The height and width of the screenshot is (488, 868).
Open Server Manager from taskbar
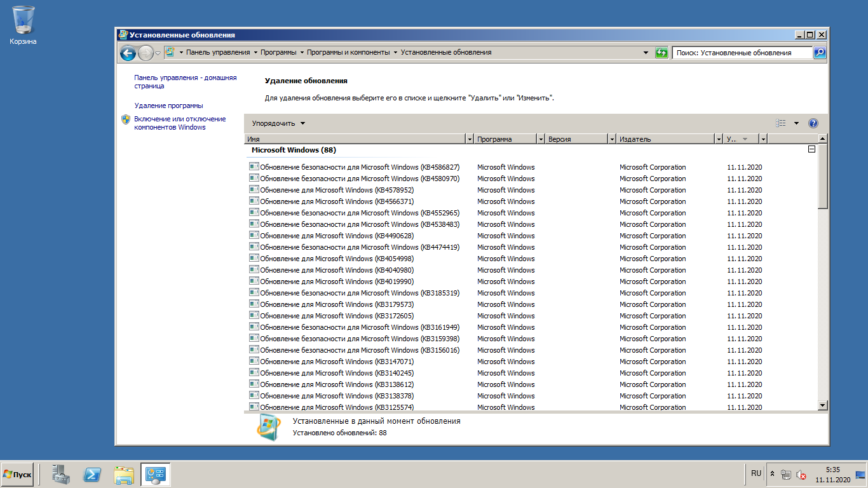pos(62,475)
